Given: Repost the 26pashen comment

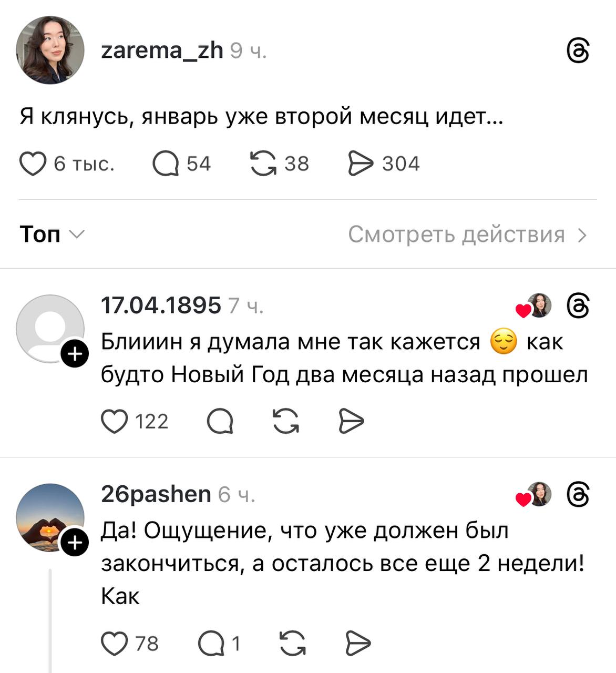Looking at the screenshot, I should click(293, 644).
